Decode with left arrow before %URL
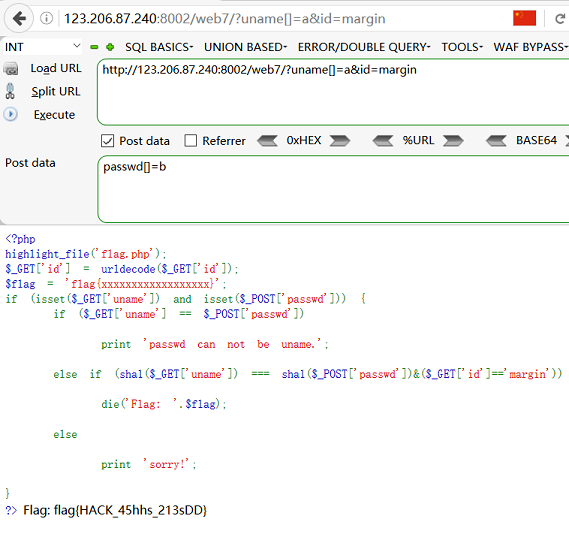Image resolution: width=569 pixels, height=534 pixels. click(x=383, y=141)
